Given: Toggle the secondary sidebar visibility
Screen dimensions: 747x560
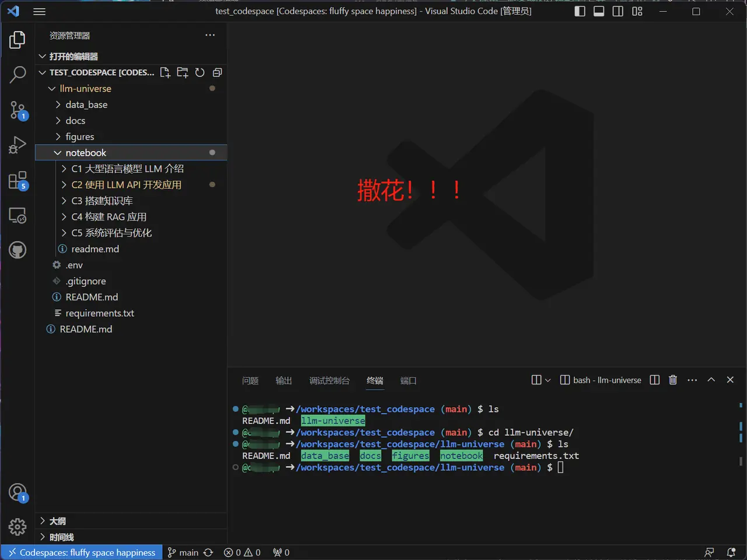Looking at the screenshot, I should (x=618, y=11).
